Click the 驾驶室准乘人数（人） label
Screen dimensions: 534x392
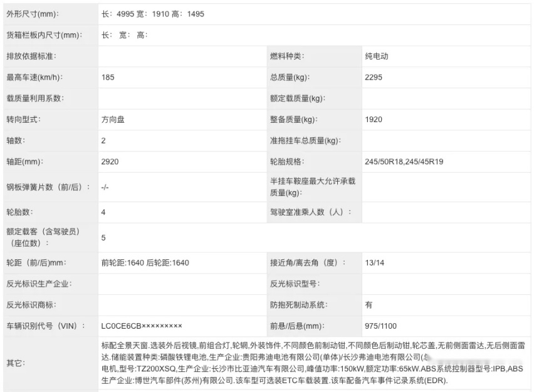[310, 213]
